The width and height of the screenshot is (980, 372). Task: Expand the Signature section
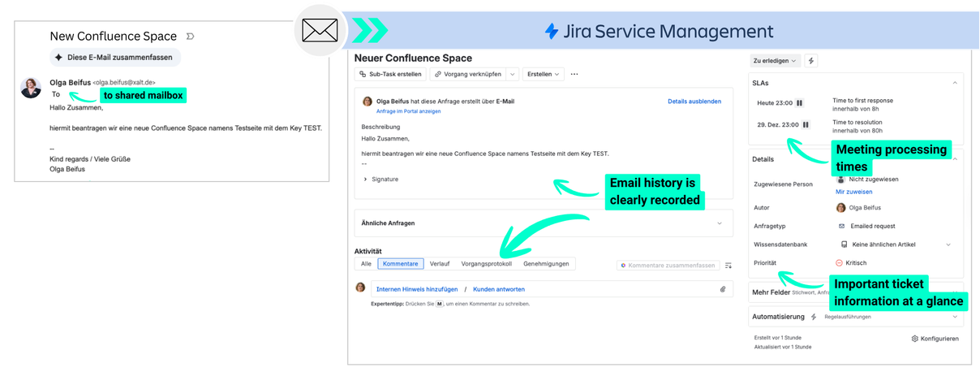click(x=380, y=179)
